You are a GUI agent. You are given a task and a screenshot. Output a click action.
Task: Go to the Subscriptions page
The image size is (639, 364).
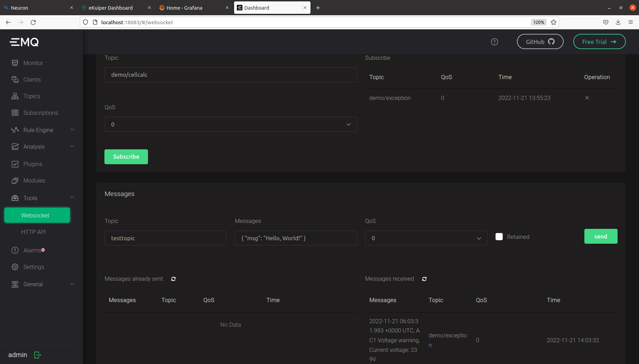click(x=40, y=113)
